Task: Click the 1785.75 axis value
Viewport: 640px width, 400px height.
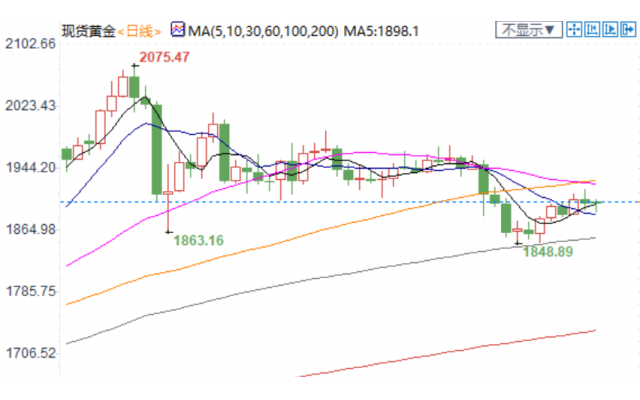Action: [x=30, y=291]
